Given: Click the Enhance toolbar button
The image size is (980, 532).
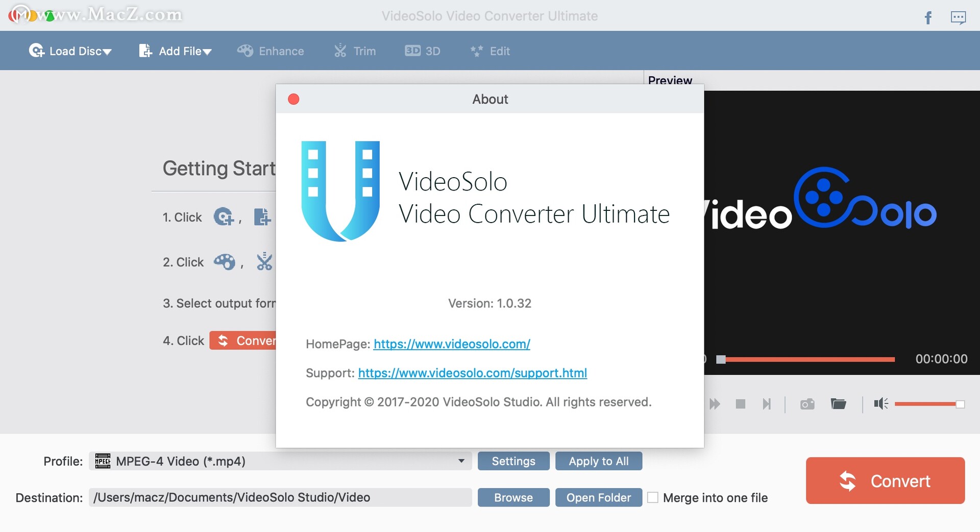Looking at the screenshot, I should pyautogui.click(x=271, y=51).
